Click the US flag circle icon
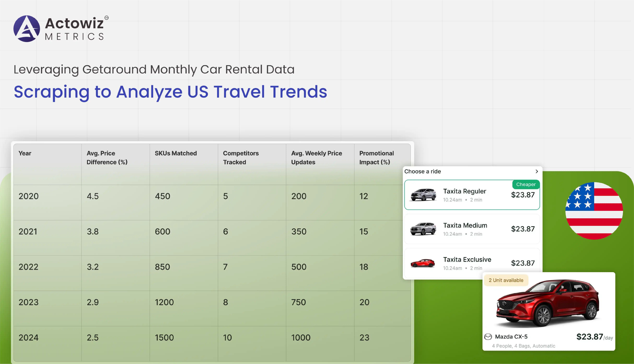 click(x=594, y=211)
